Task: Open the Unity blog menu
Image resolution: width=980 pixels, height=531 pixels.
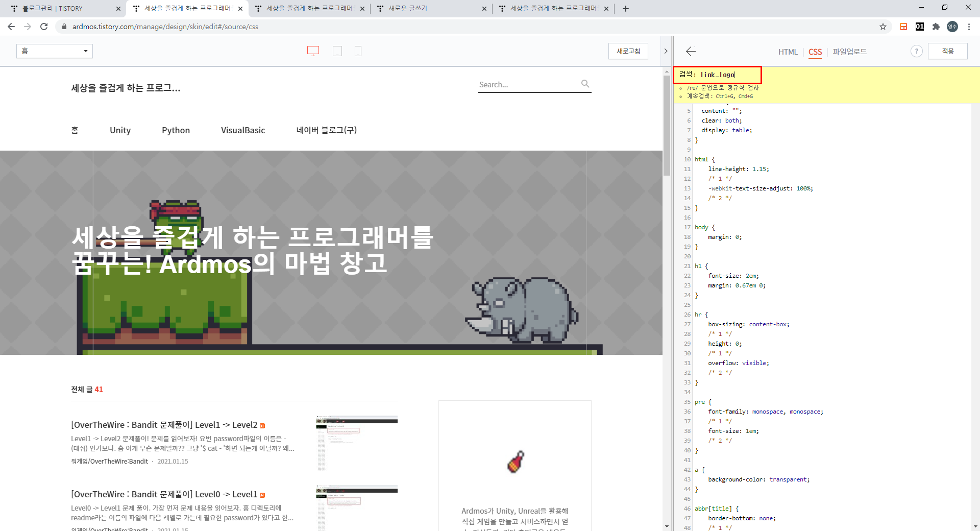Action: (120, 130)
